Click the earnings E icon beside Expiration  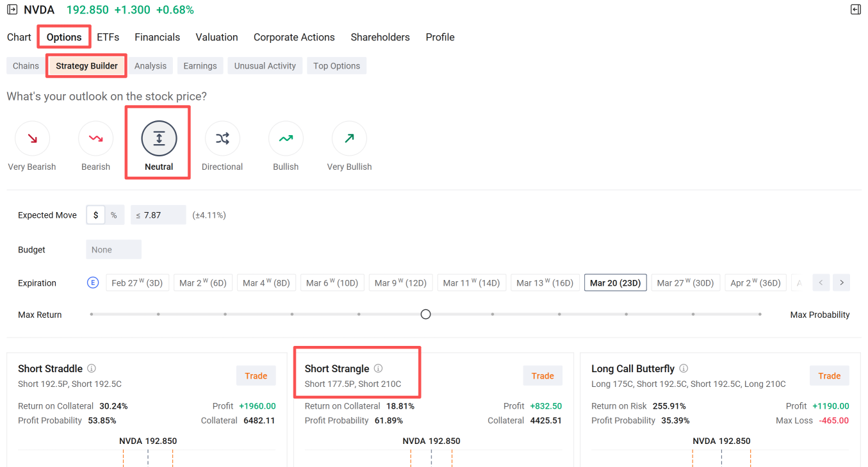[93, 283]
